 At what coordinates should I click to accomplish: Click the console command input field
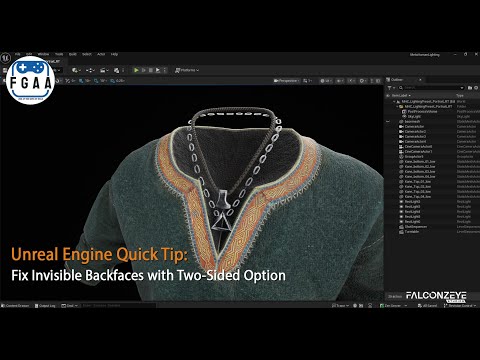click(x=118, y=305)
